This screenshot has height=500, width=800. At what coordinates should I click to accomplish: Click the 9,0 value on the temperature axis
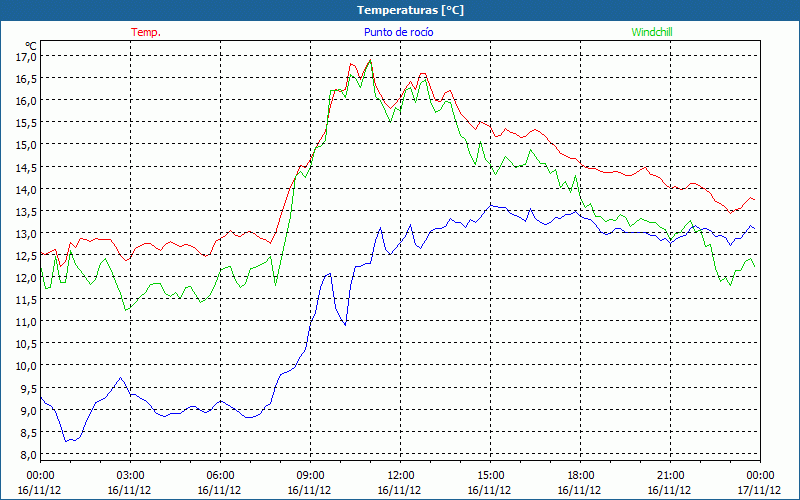coord(29,411)
